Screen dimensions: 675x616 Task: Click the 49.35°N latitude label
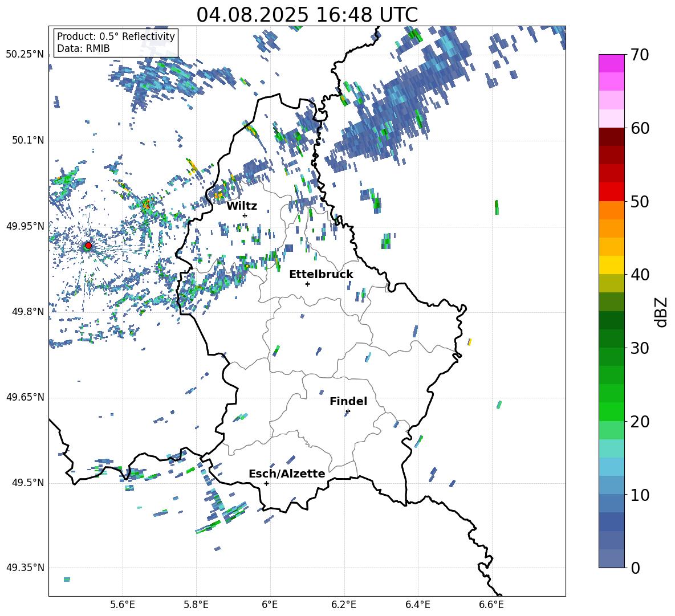point(25,568)
